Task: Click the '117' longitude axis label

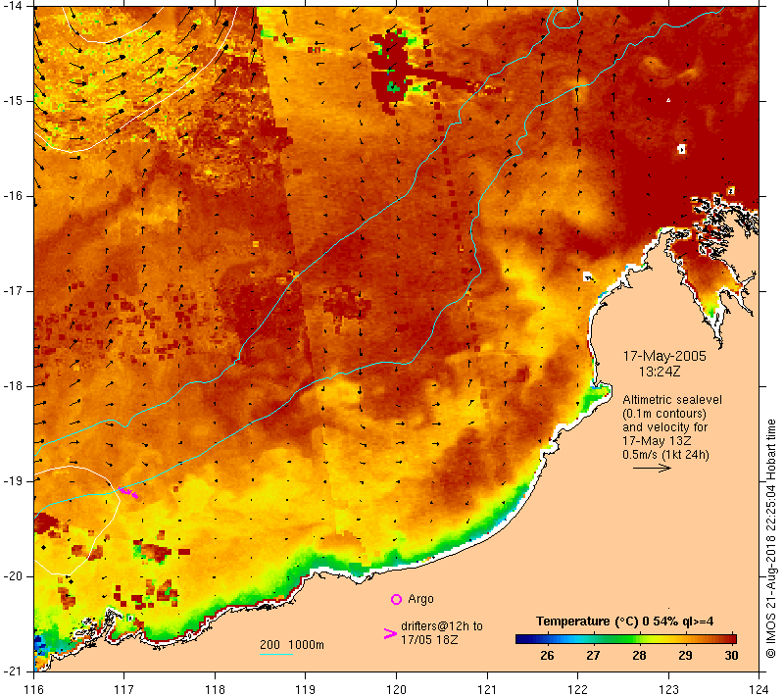Action: point(124,689)
